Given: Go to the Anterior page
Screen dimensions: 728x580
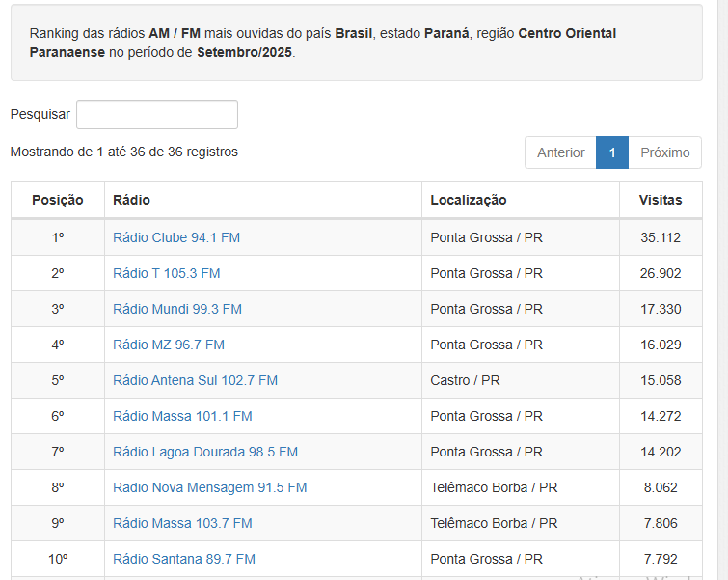Looking at the screenshot, I should (x=560, y=152).
